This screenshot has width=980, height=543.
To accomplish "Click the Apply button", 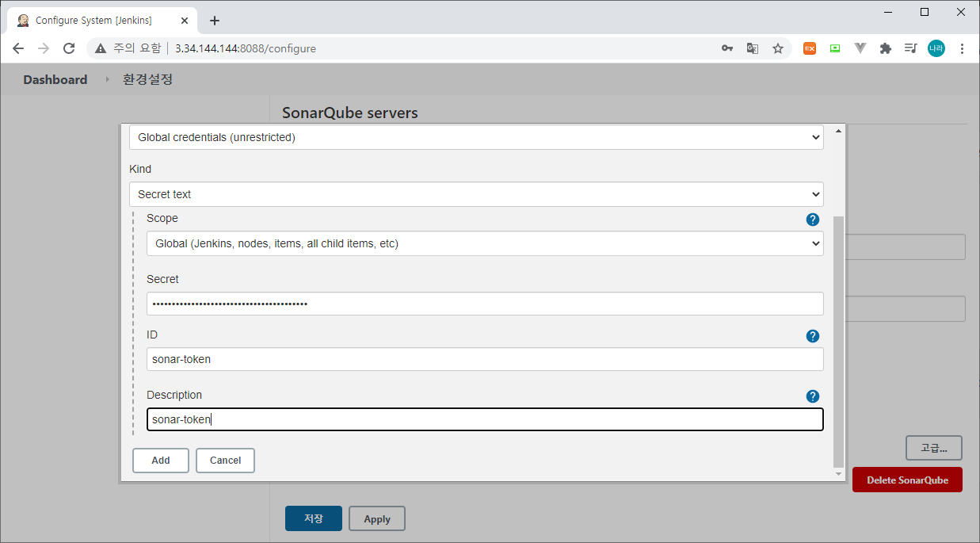I will (377, 518).
